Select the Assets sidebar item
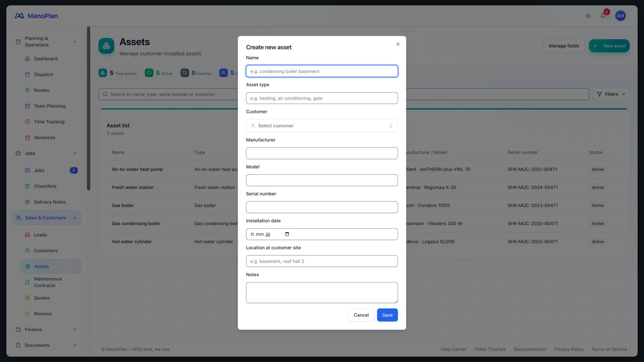Viewport: 644px width, 362px height. point(51,266)
